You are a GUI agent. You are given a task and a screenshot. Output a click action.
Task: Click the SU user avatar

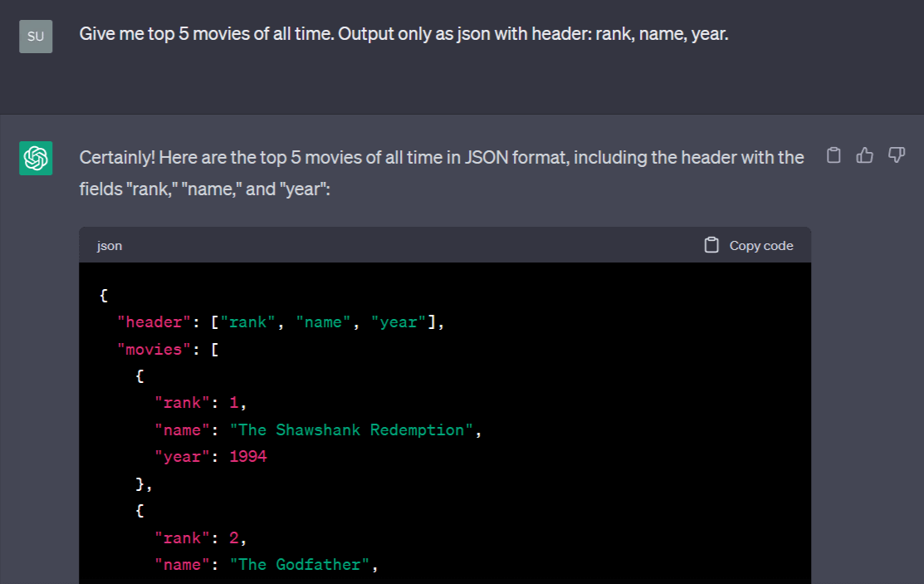click(36, 37)
